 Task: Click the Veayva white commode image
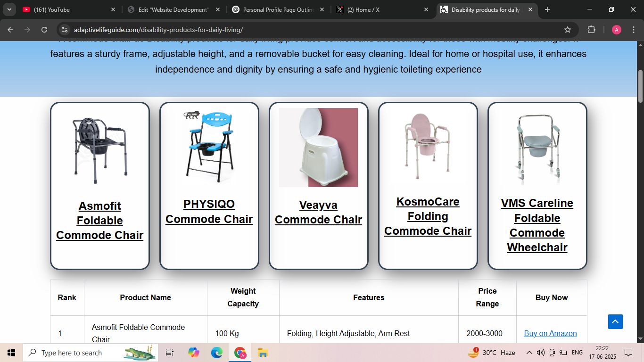pyautogui.click(x=318, y=148)
